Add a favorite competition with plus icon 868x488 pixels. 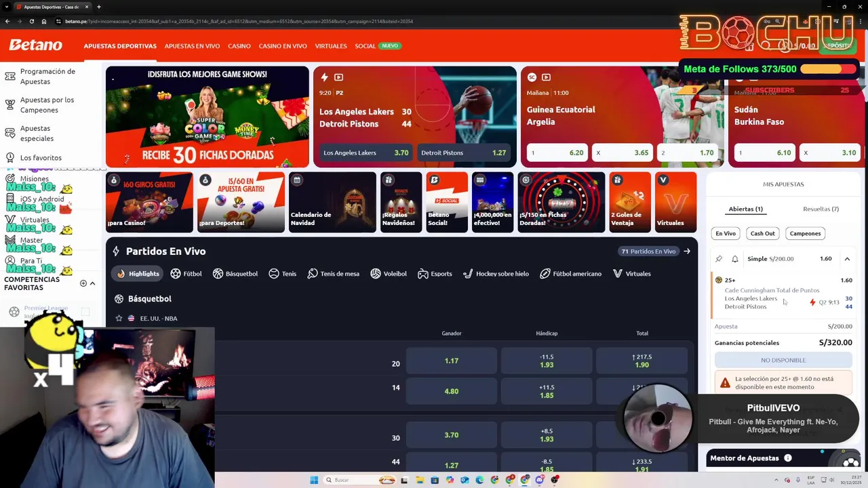pos(83,283)
